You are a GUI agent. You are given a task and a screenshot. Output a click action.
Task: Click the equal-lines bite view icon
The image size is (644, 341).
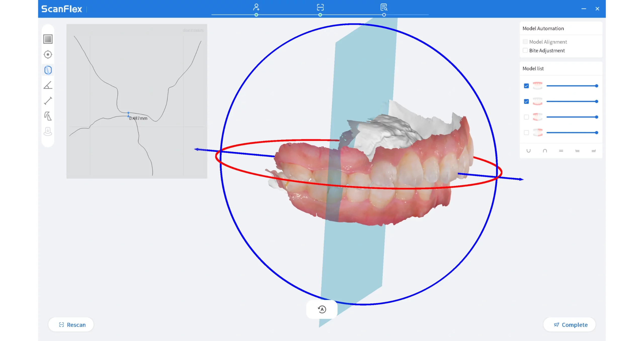pos(561,151)
